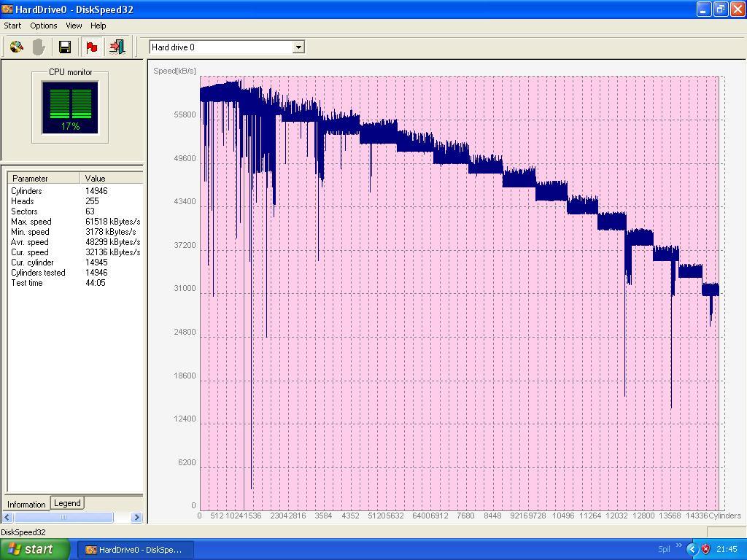This screenshot has width=747, height=560.
Task: Click the floppy disk save icon
Action: coord(65,47)
